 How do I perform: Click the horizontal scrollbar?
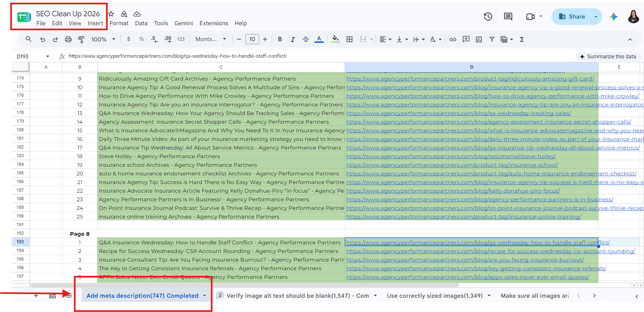tap(245, 285)
